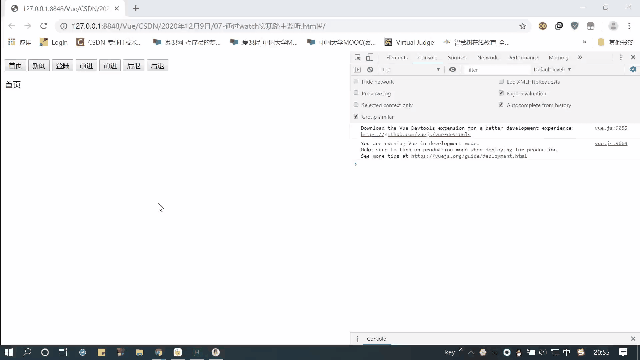This screenshot has width=640, height=360.
Task: Click the cookie extension icon
Action: tap(542, 26)
